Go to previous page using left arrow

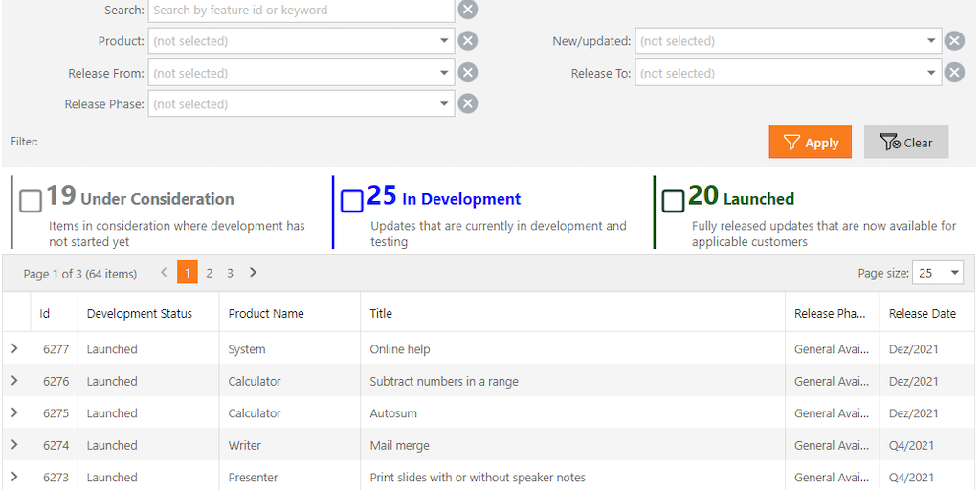(164, 273)
